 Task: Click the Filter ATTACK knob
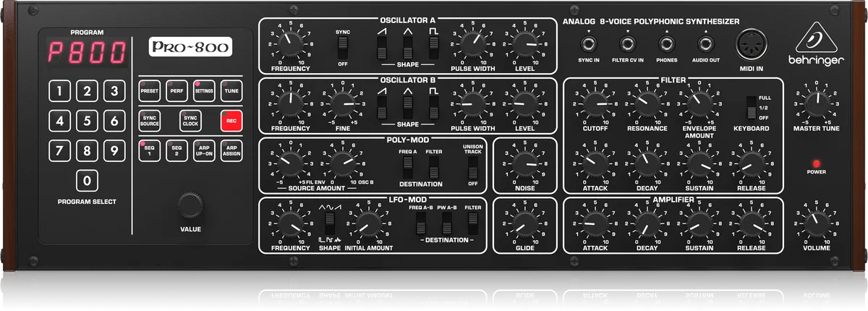point(595,164)
